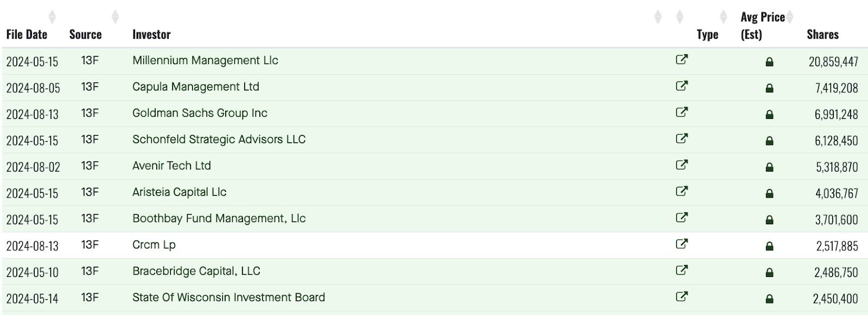Open external link icon for State Of Wisconsin Investment Board
Image resolution: width=868 pixels, height=315 pixels.
click(682, 297)
